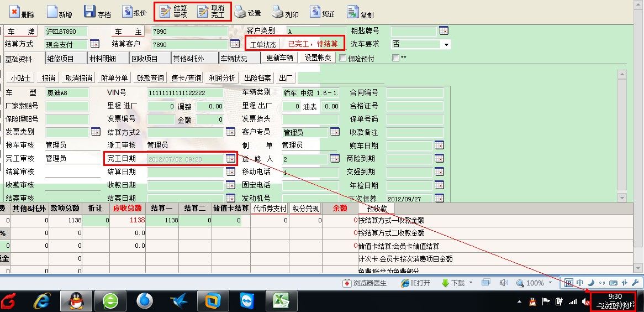Tick the checkbox labeled **
644x312 pixels.
(395, 58)
